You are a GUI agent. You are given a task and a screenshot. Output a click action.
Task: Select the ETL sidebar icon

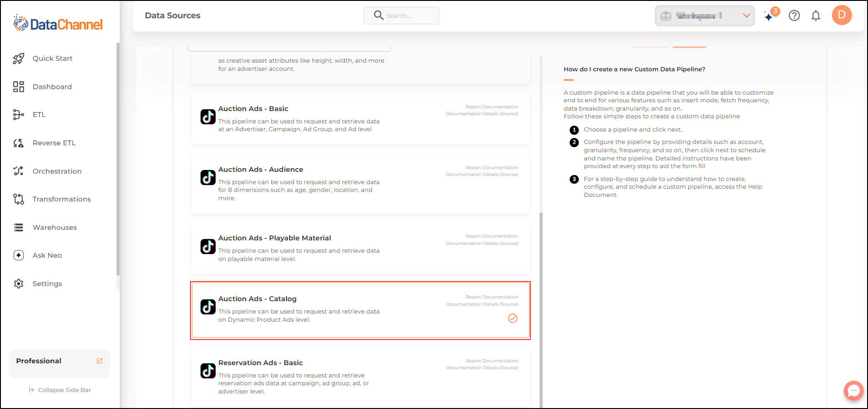pyautogui.click(x=18, y=115)
